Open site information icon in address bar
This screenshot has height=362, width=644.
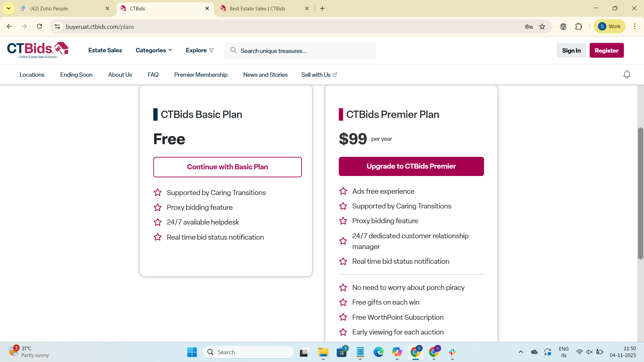tap(57, 26)
